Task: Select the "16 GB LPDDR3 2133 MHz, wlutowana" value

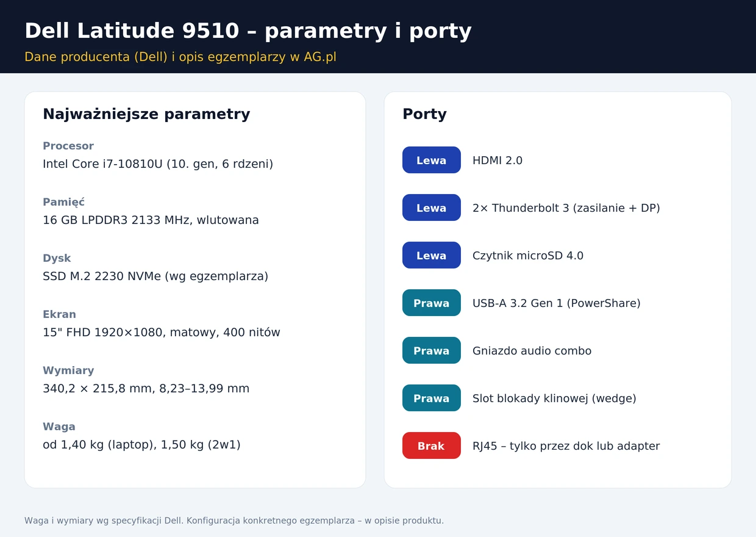Action: [151, 220]
